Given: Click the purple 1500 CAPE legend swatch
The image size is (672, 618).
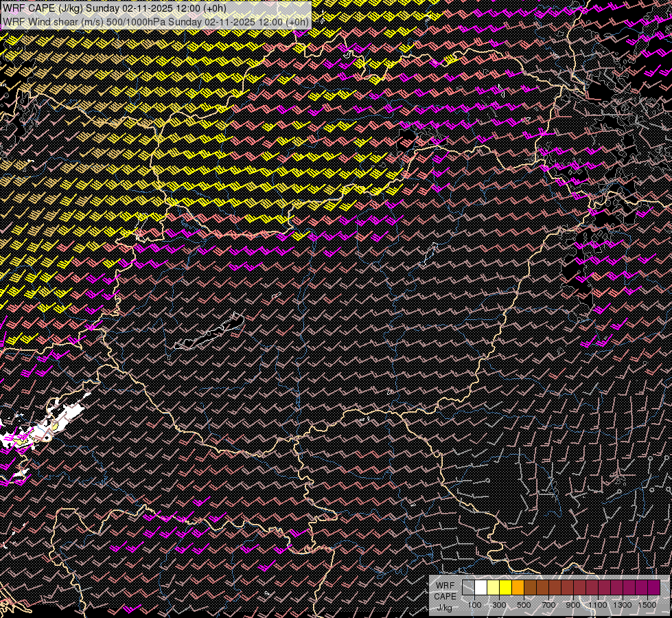Looking at the screenshot, I should (653, 587).
